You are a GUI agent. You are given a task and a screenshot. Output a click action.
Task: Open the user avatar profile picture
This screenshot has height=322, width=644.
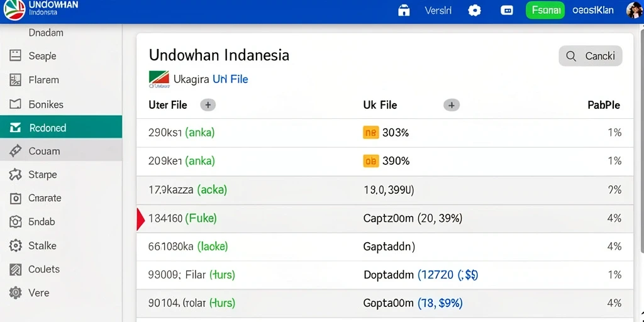click(635, 10)
